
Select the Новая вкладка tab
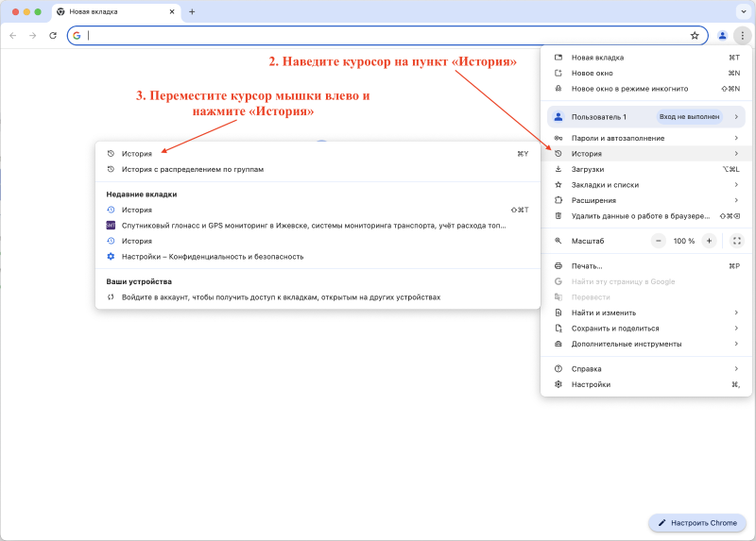pyautogui.click(x=115, y=11)
